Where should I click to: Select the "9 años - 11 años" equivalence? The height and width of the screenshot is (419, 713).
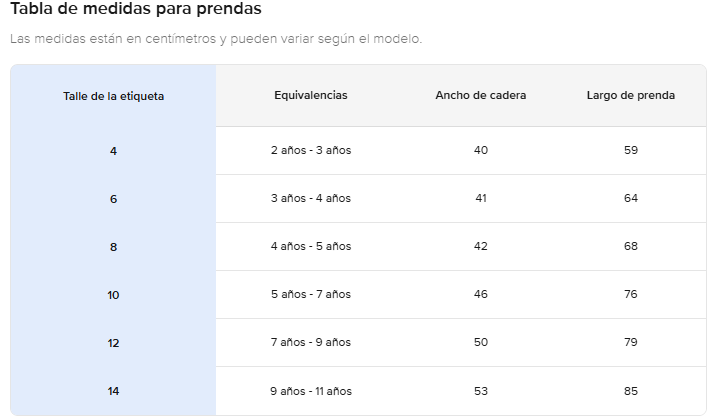tap(311, 390)
